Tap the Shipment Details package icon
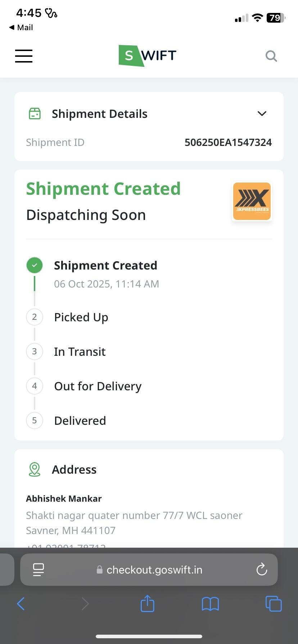This screenshot has width=298, height=644. 35,114
